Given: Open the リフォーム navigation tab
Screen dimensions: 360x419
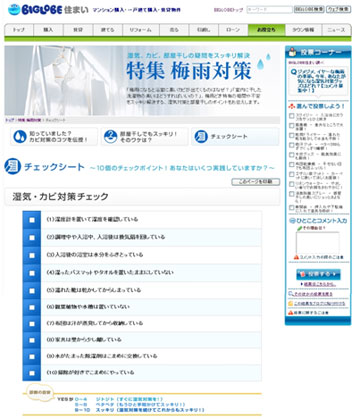Looking at the screenshot, I should 140,30.
